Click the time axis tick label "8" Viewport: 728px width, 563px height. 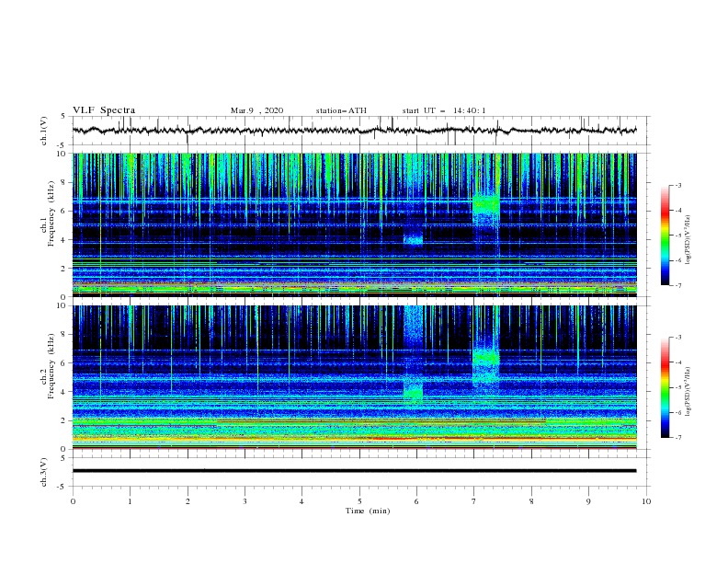(x=531, y=501)
